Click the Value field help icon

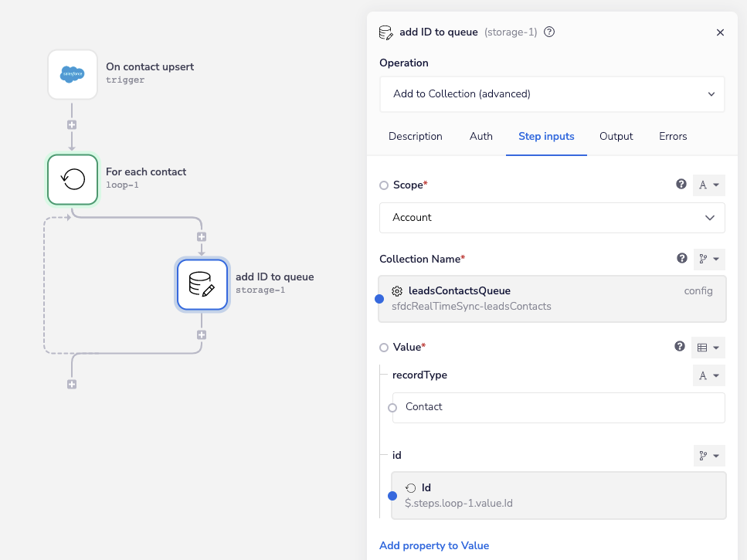(x=680, y=347)
